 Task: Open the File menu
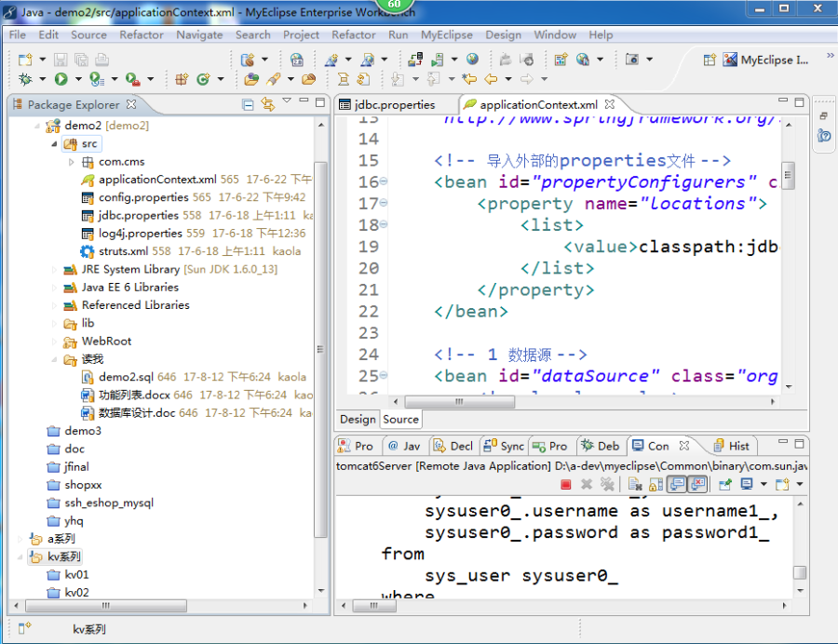coord(17,34)
